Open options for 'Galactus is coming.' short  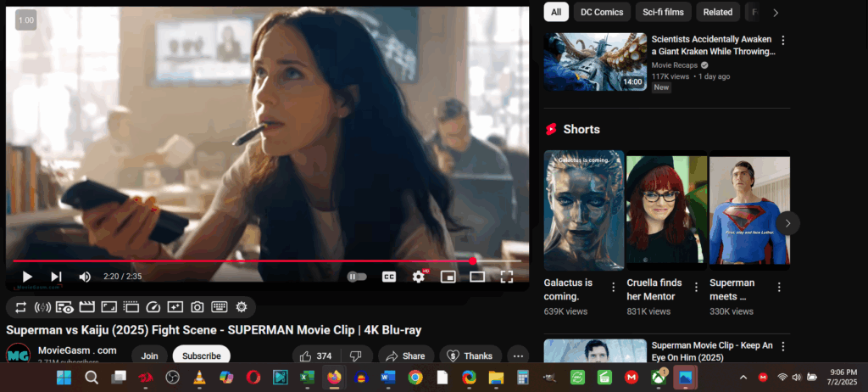click(614, 287)
